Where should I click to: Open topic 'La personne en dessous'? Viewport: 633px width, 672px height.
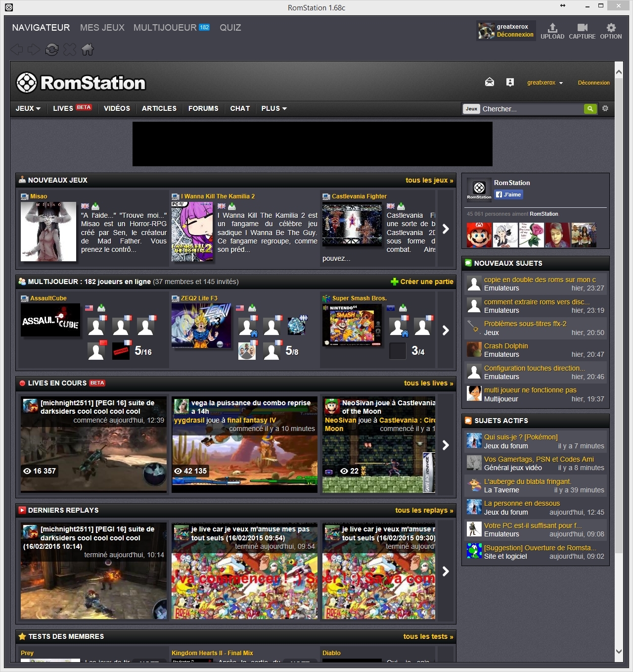click(522, 503)
